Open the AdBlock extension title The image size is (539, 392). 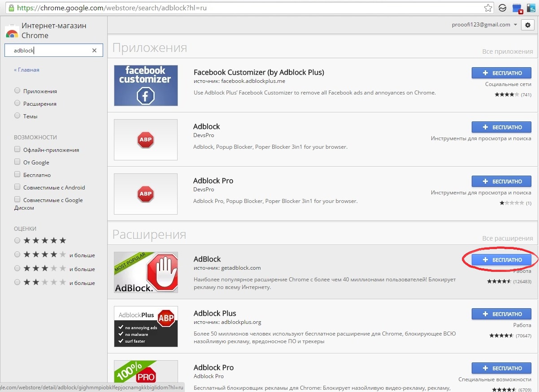(207, 259)
